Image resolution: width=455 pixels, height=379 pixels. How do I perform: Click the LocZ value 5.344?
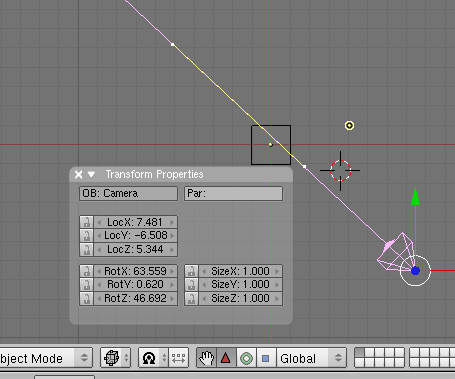(135, 249)
